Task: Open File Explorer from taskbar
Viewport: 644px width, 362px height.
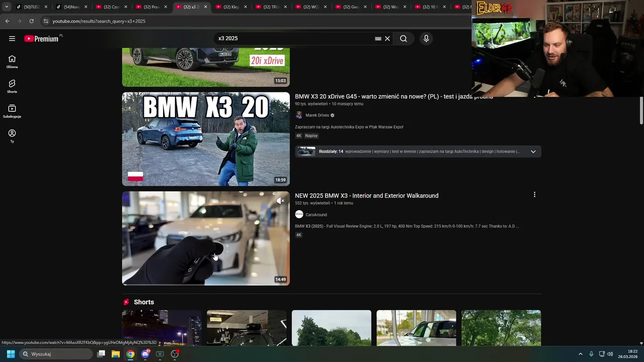Action: [x=116, y=354]
